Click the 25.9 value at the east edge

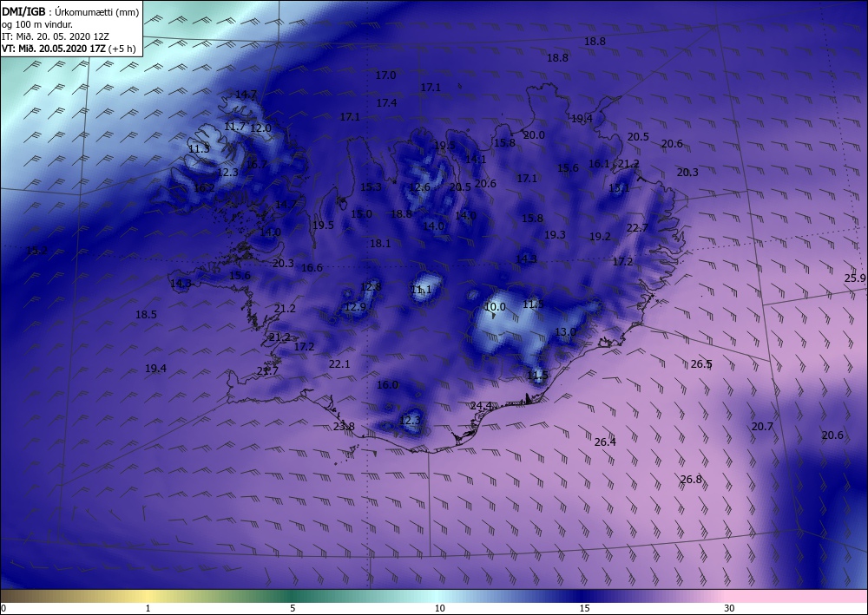[855, 278]
